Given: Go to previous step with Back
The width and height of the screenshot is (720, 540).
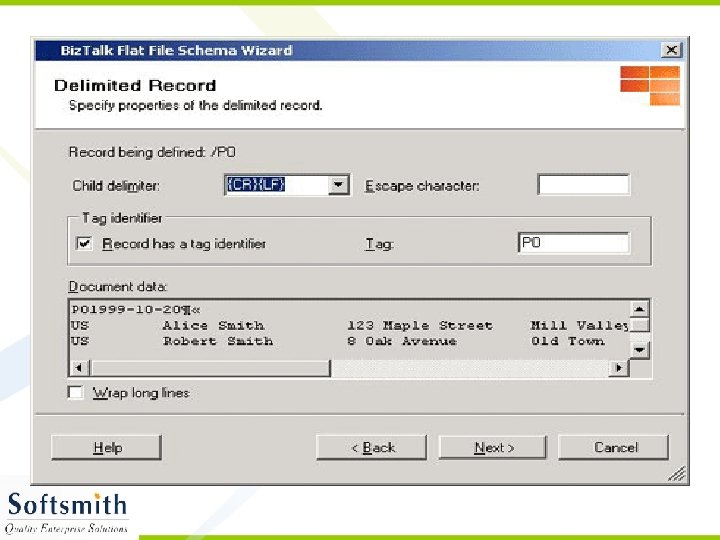Looking at the screenshot, I should point(371,447).
